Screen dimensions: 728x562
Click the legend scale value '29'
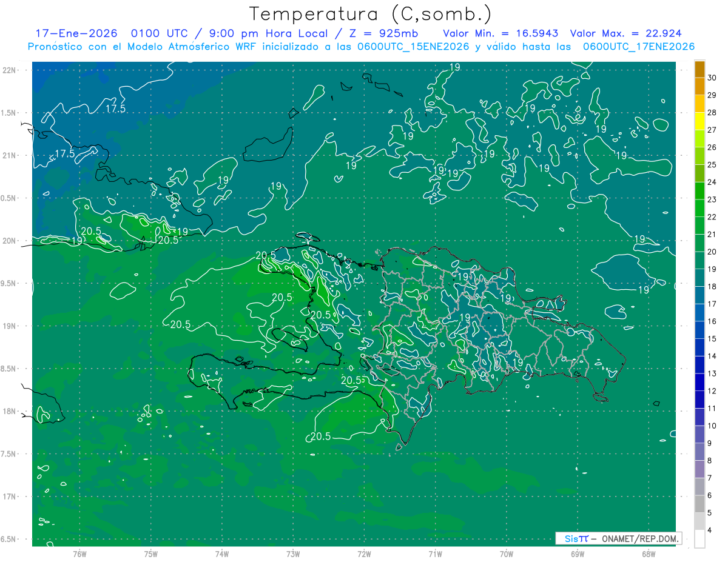[x=712, y=95]
